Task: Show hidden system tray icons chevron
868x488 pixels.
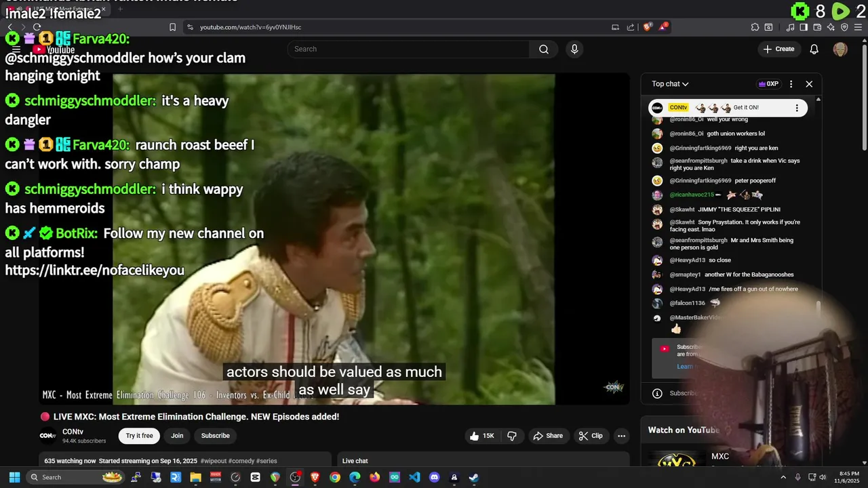Action: coord(783,477)
